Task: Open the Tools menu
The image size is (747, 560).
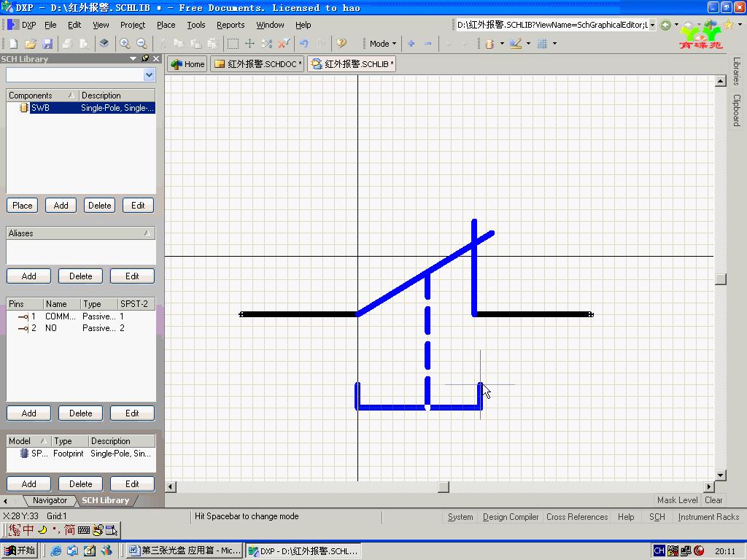Action: pos(196,25)
